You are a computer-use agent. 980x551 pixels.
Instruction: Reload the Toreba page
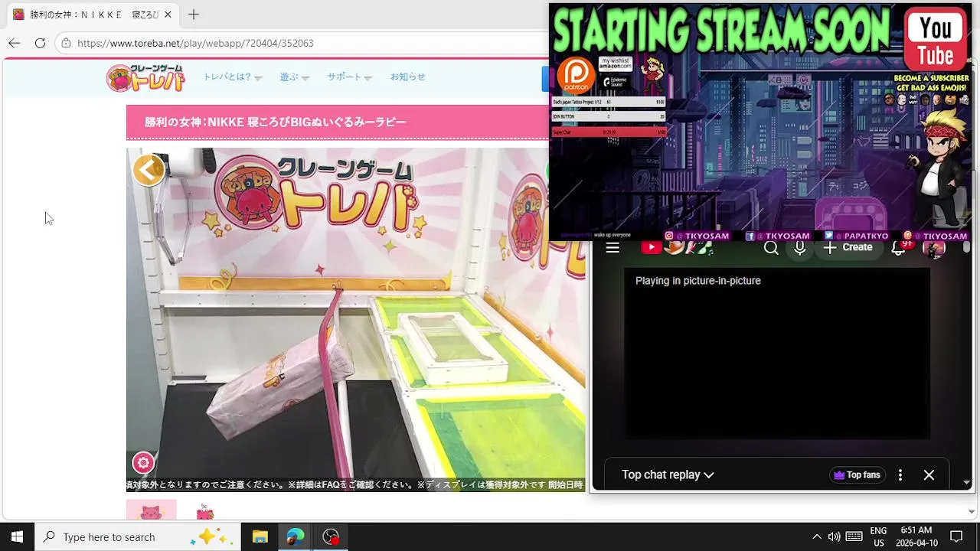click(x=40, y=43)
